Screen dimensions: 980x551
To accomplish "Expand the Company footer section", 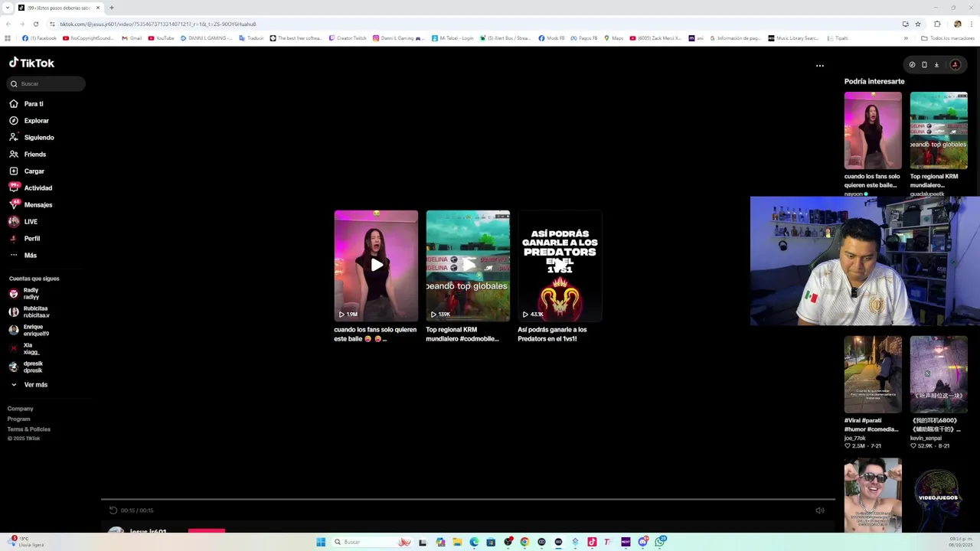I will pyautogui.click(x=21, y=409).
